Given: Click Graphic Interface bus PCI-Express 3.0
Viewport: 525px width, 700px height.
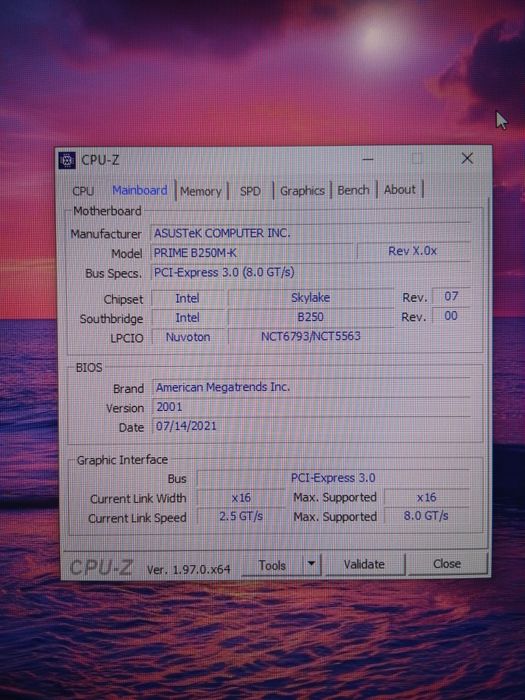Looking at the screenshot, I should click(x=333, y=478).
